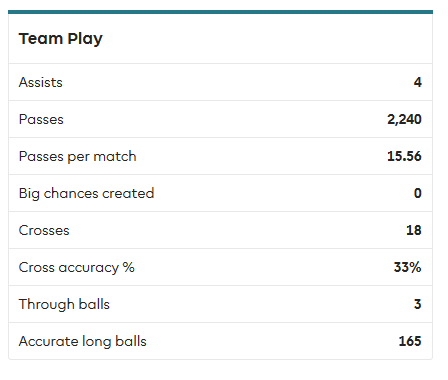Select the Passes stat label
This screenshot has height=380, width=448.
41,119
